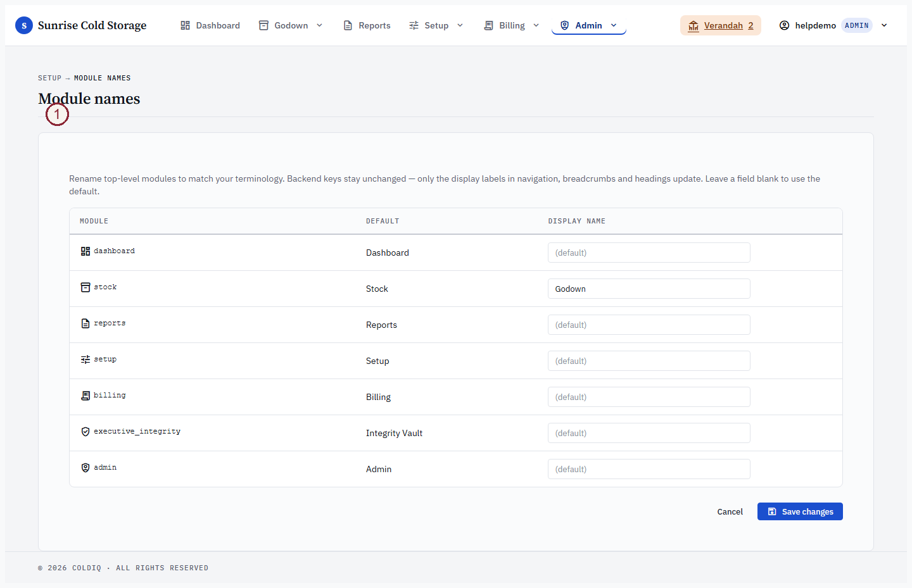Click the reports row document icon
The width and height of the screenshot is (912, 588).
coord(85,323)
